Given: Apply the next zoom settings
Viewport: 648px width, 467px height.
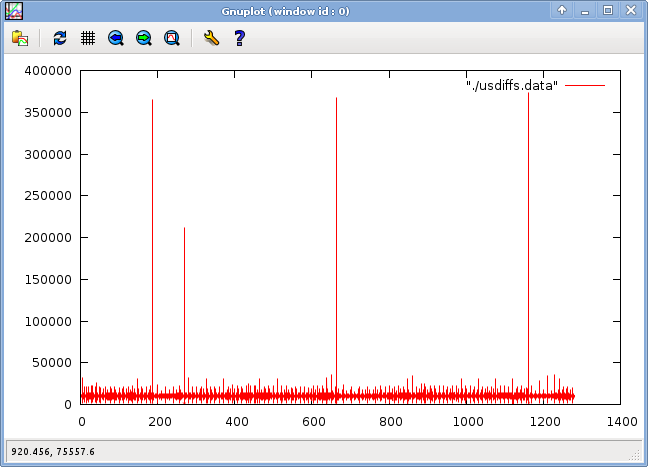Looking at the screenshot, I should 144,38.
